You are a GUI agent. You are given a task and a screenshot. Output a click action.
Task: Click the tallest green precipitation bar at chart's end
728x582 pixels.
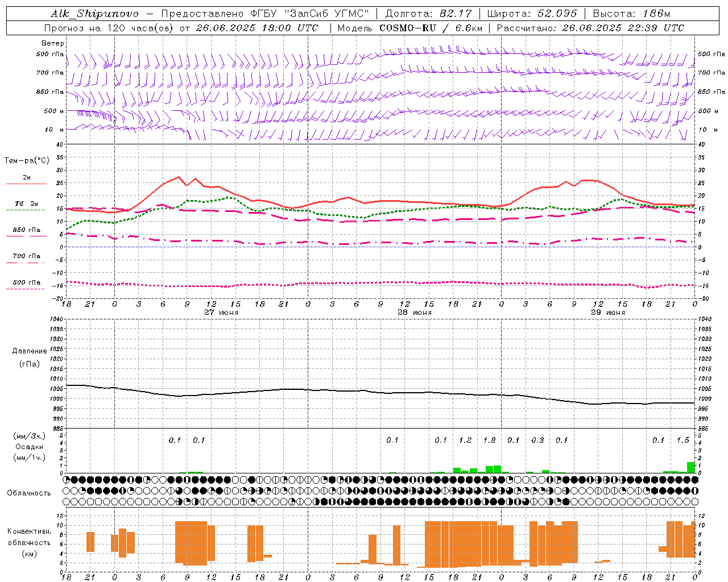tap(690, 467)
